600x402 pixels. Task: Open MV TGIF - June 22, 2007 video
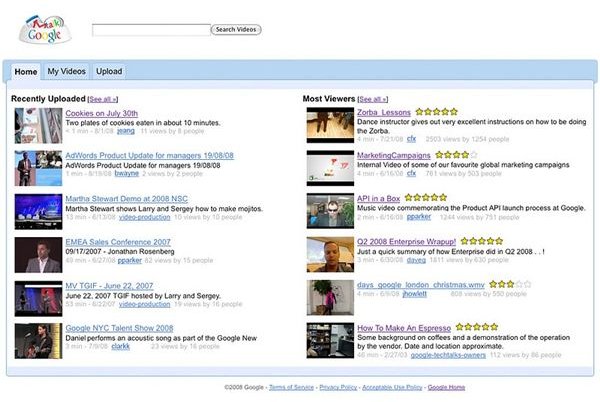[x=109, y=286]
